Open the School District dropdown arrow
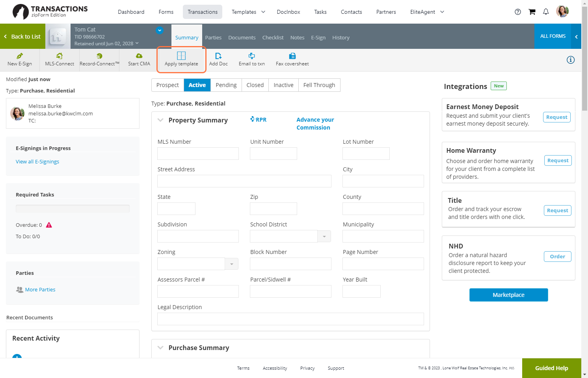 [x=324, y=236]
